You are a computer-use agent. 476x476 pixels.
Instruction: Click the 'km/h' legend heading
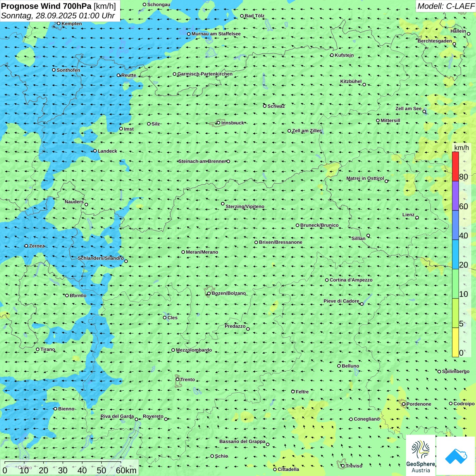click(x=461, y=148)
